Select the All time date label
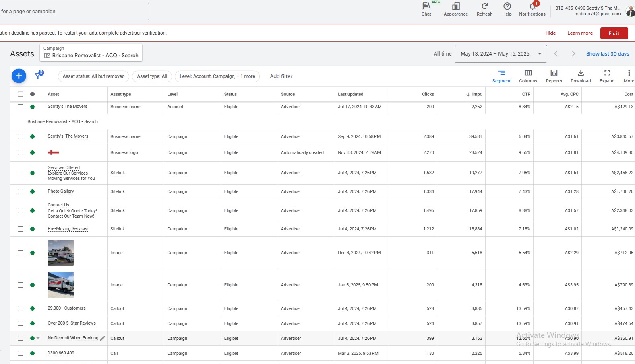 (443, 54)
